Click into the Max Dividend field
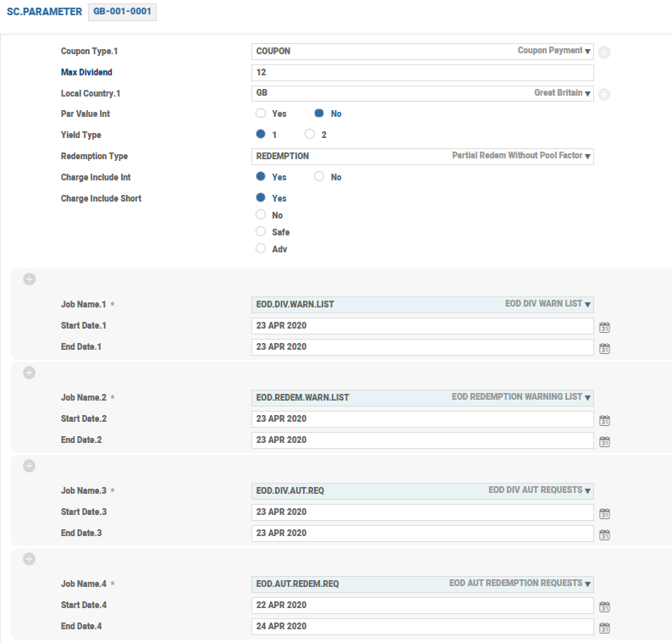 click(x=422, y=73)
